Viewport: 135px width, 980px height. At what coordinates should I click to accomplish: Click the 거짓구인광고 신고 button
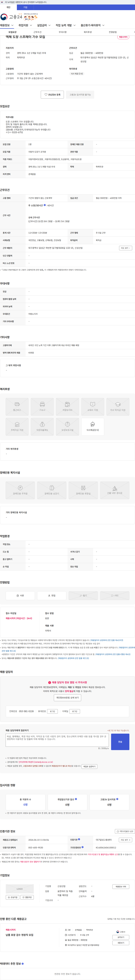coord(125,831)
